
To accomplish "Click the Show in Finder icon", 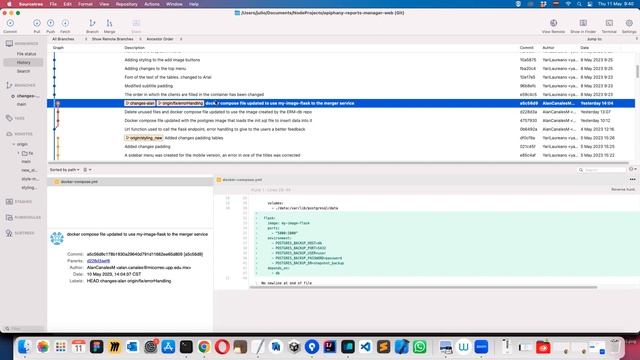I will tap(583, 23).
